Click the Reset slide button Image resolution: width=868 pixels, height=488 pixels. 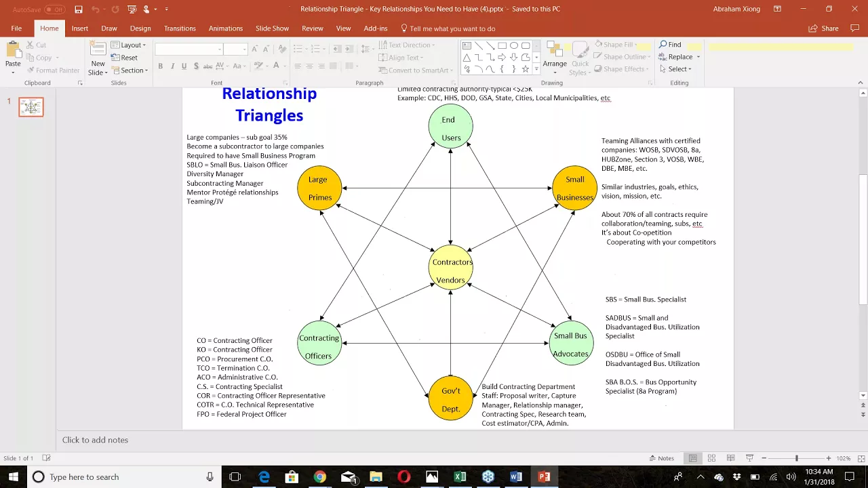[x=125, y=58]
